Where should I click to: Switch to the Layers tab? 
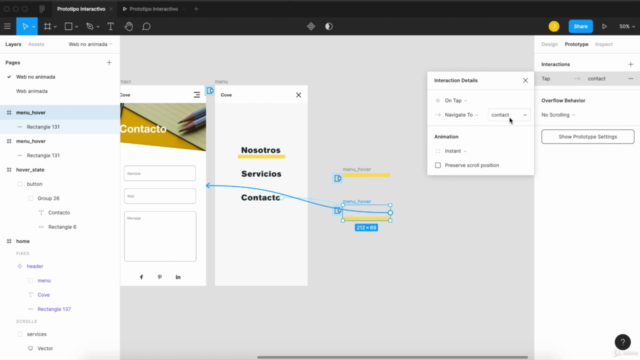coord(13,44)
